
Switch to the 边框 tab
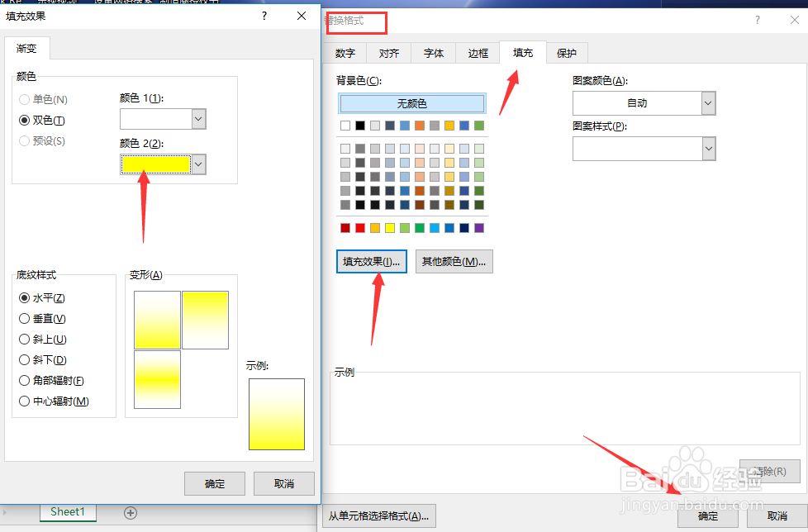click(x=478, y=53)
